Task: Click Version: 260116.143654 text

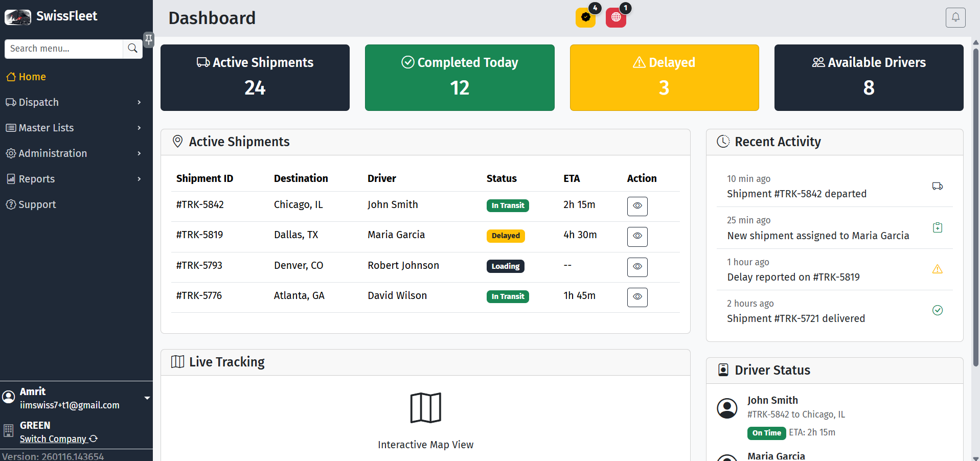Action: (x=53, y=456)
